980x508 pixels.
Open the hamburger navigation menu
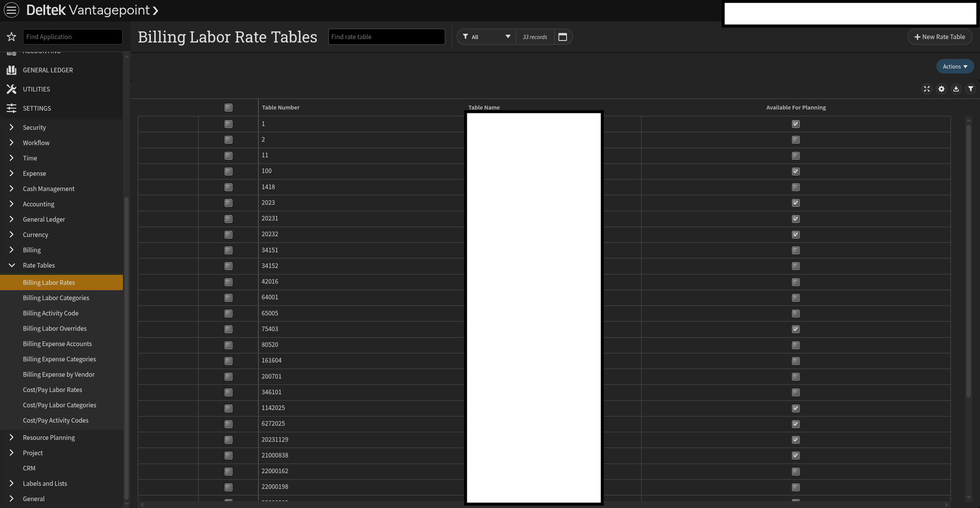point(11,10)
